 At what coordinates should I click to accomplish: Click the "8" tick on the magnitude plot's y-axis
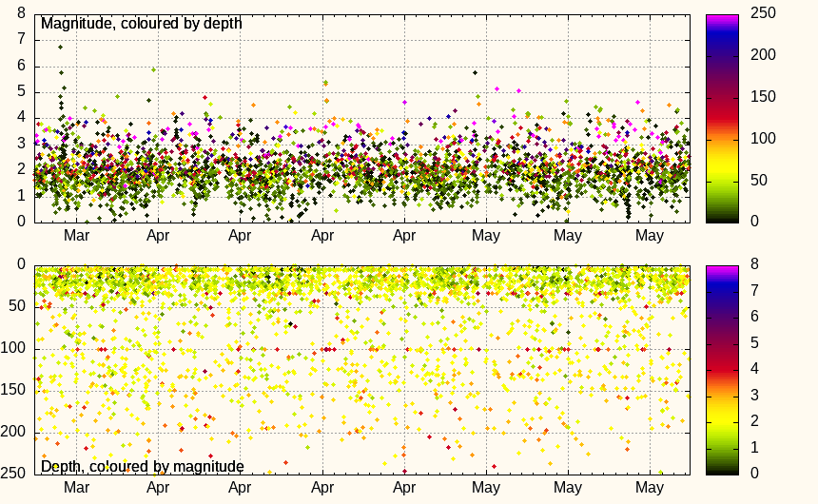pyautogui.click(x=21, y=13)
